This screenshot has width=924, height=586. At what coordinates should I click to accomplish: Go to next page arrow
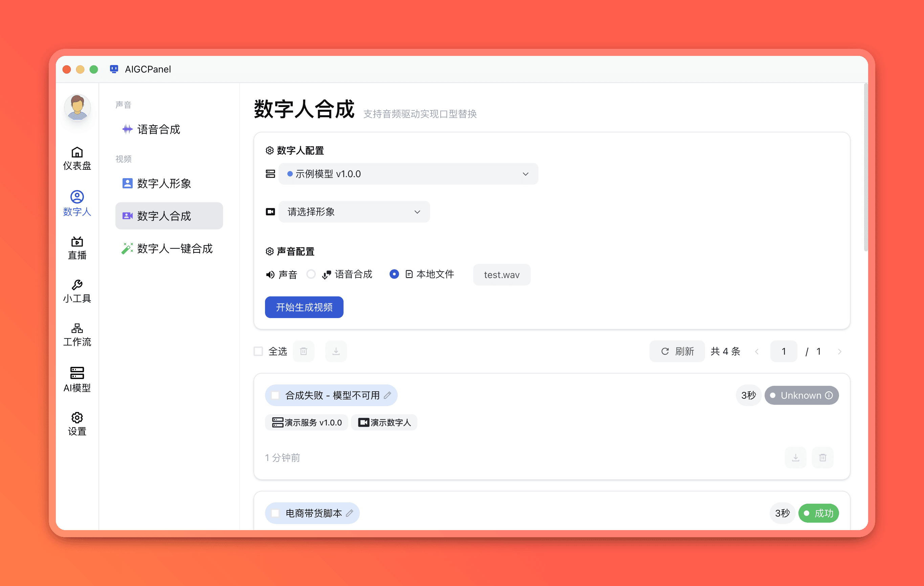tap(840, 351)
